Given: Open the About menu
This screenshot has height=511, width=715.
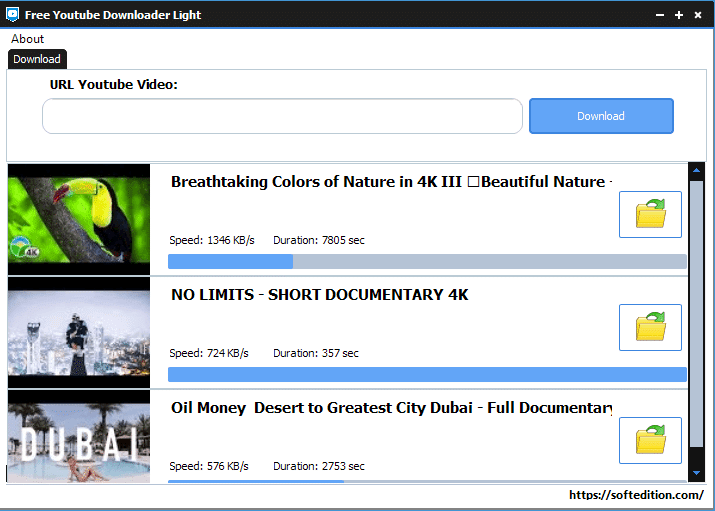Looking at the screenshot, I should coord(27,39).
